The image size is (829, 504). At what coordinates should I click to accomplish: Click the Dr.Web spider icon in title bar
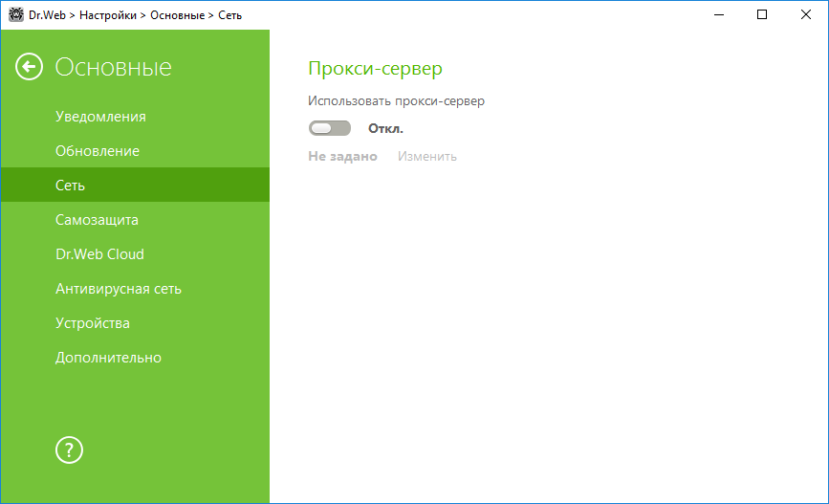(x=16, y=14)
